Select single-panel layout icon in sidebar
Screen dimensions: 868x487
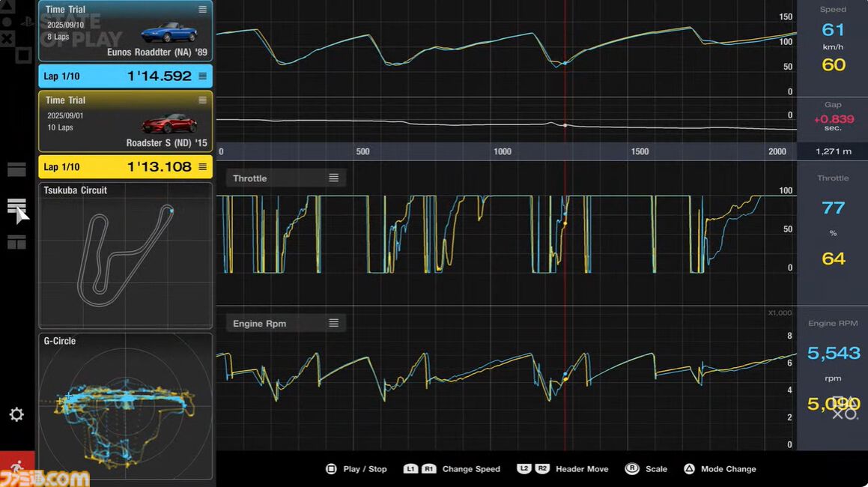tap(16, 169)
